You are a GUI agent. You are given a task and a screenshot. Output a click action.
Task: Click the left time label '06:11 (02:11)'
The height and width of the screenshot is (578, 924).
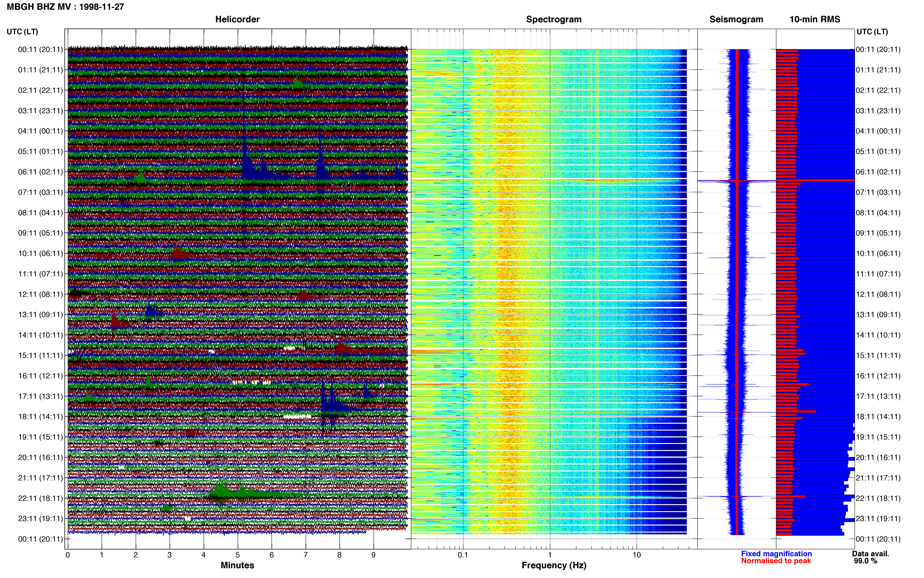pyautogui.click(x=41, y=172)
